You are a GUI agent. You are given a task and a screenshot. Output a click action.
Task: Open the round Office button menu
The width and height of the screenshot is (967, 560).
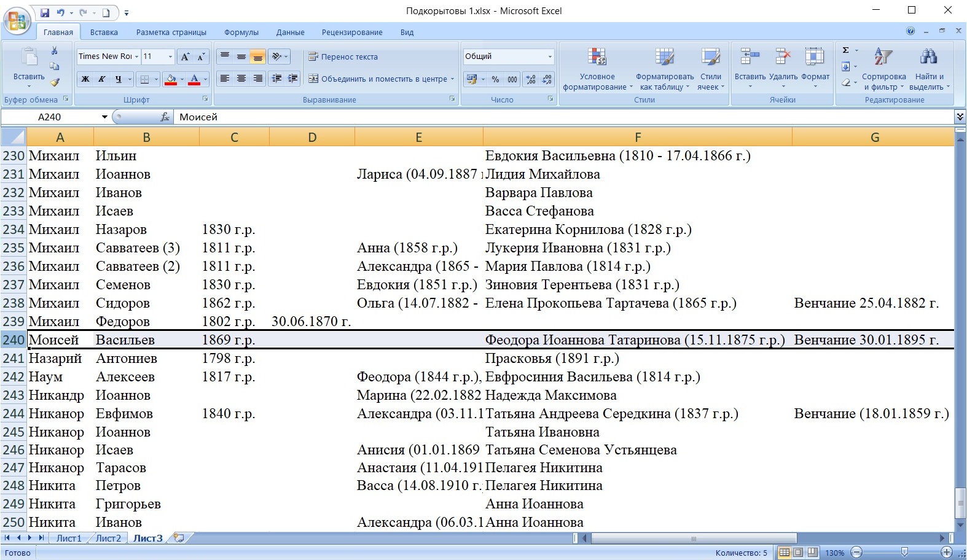click(17, 21)
